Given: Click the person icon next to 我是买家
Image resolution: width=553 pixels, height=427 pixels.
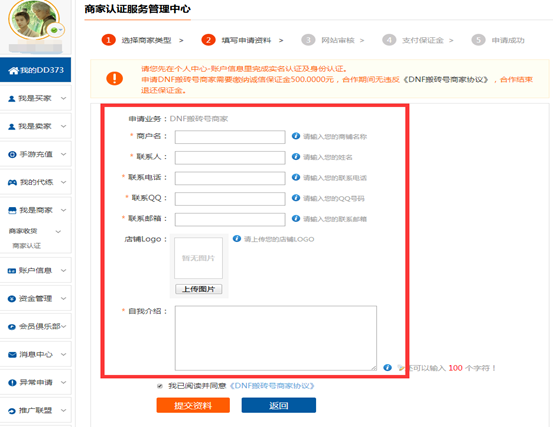Looking at the screenshot, I should [12, 99].
